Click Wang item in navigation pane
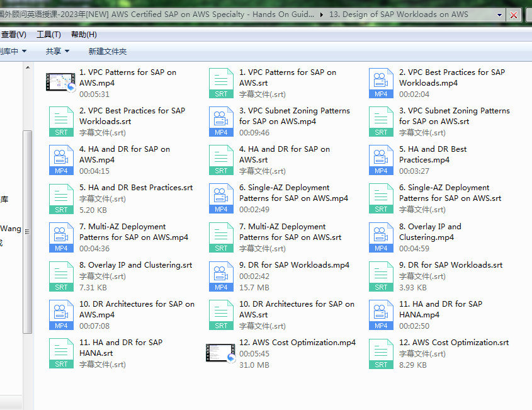Image resolution: width=532 pixels, height=410 pixels. click(x=11, y=229)
